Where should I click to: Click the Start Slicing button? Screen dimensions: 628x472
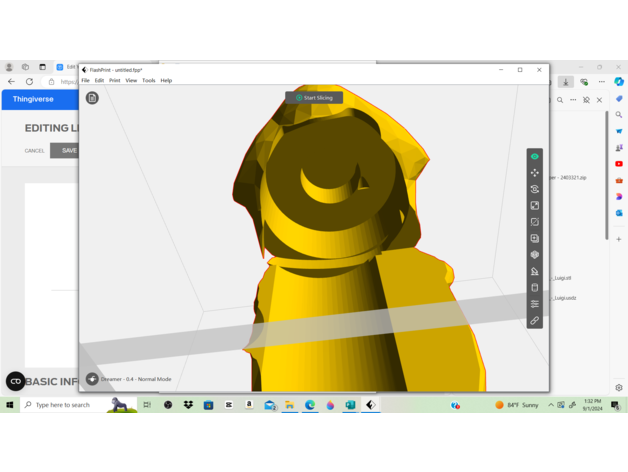(x=314, y=98)
